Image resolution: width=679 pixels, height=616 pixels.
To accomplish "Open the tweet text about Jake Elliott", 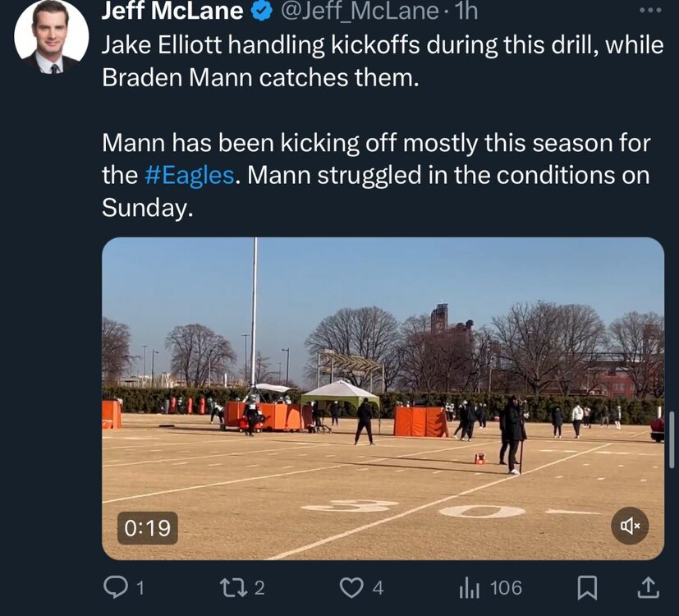I will (x=383, y=61).
